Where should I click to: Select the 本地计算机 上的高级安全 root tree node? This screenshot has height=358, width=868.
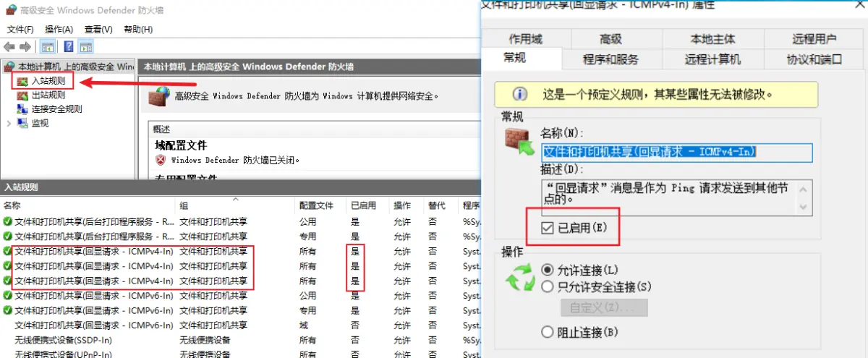pos(75,67)
